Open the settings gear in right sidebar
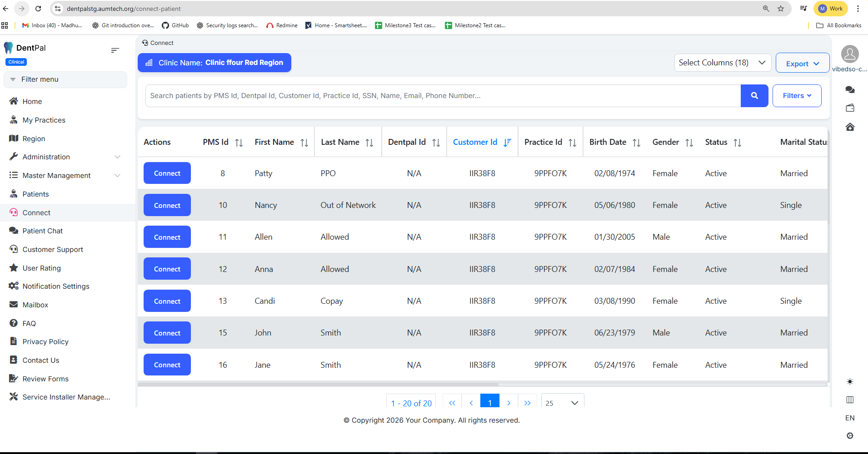This screenshot has width=868, height=454. (850, 436)
